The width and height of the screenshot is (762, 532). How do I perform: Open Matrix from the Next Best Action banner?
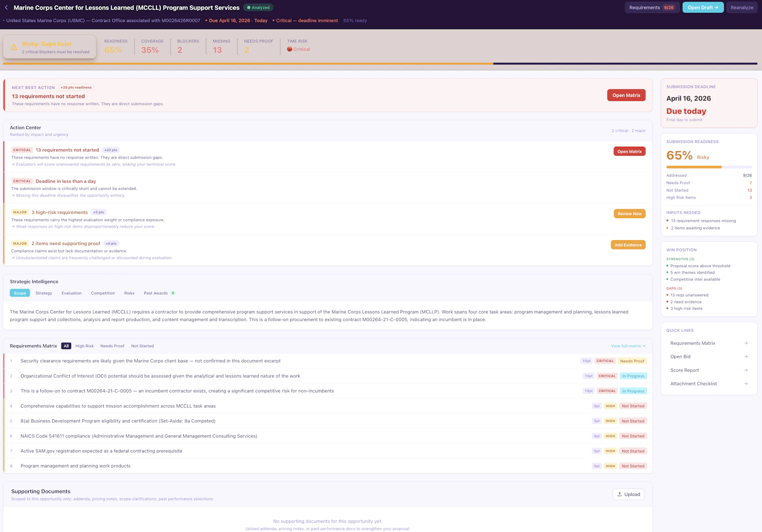tap(626, 95)
